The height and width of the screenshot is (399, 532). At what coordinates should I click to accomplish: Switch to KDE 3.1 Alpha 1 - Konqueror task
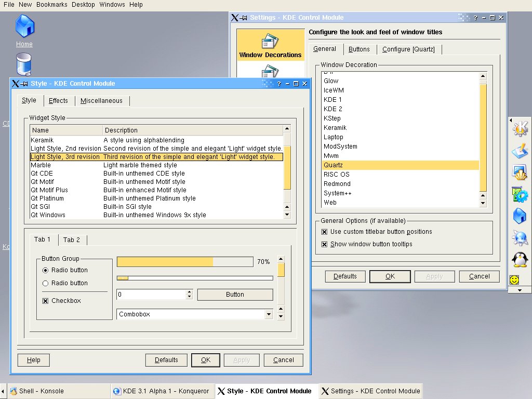[x=162, y=391]
